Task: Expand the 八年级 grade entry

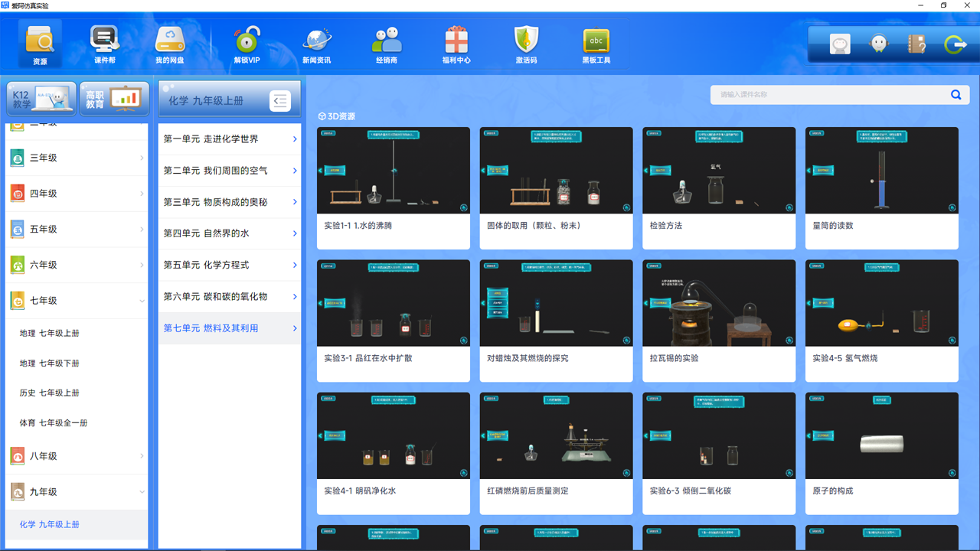Action: click(77, 455)
